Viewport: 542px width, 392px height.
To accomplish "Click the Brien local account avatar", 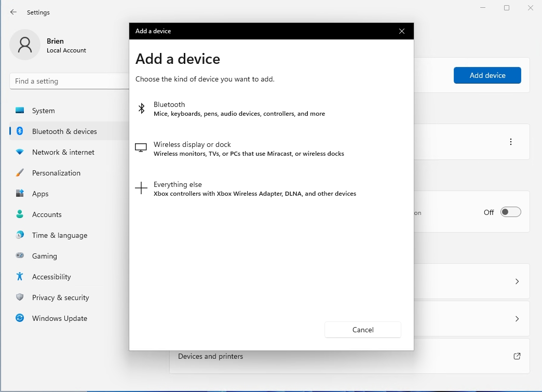I will click(24, 45).
